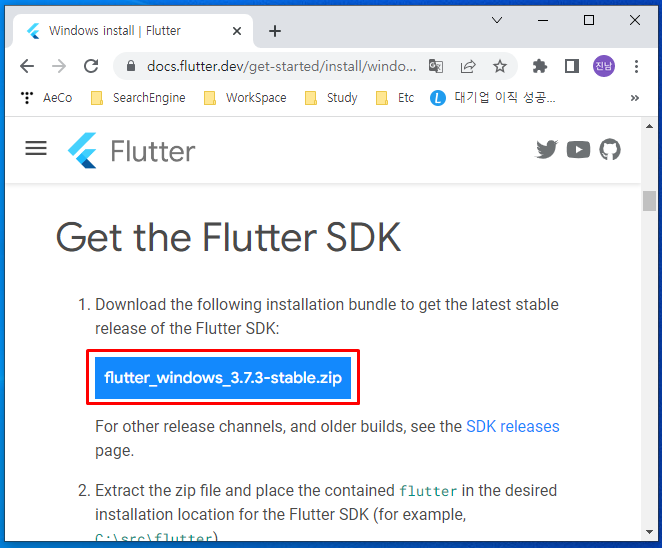Download flutter_windows_3.7.3-stable.zip

[223, 378]
